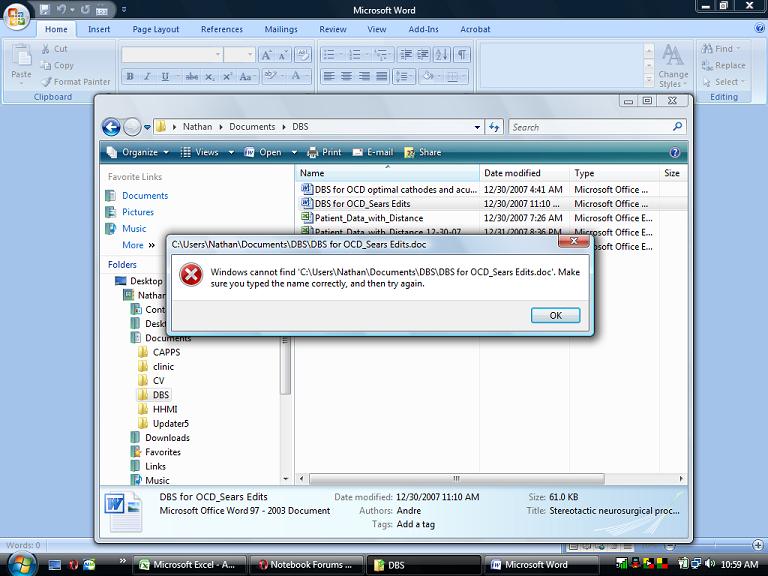Click the Center alignment icon
This screenshot has height=576, width=768.
[x=346, y=76]
